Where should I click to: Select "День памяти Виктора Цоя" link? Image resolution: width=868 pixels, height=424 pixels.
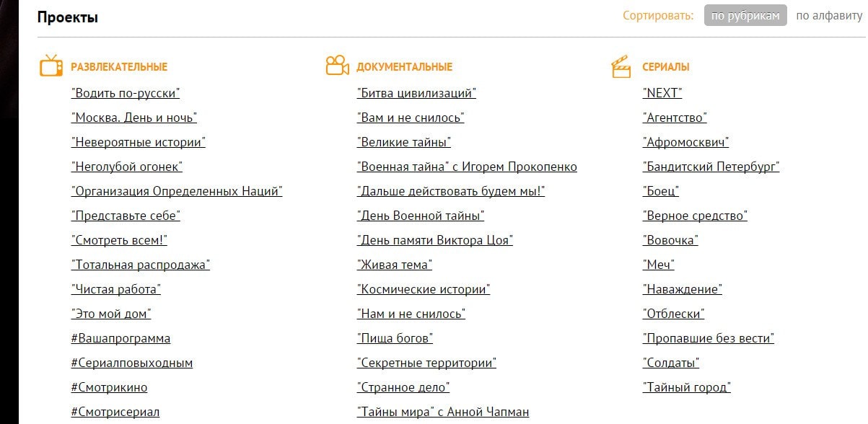tap(434, 240)
